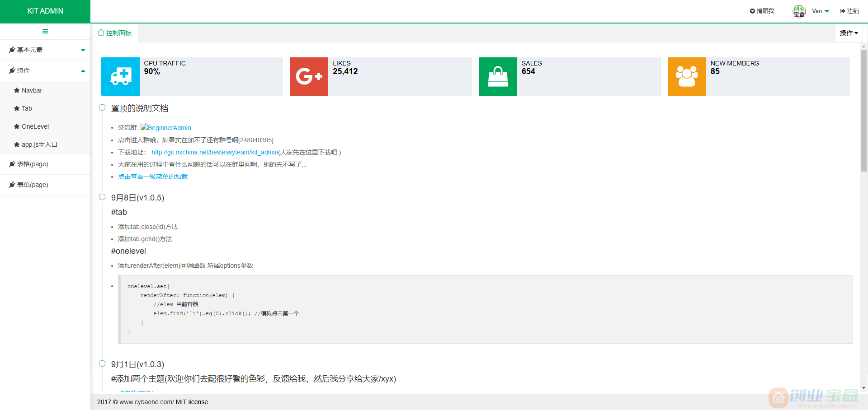Click the Google+ icon on LIKES box
Image resolution: width=868 pixels, height=410 pixels.
coord(308,76)
